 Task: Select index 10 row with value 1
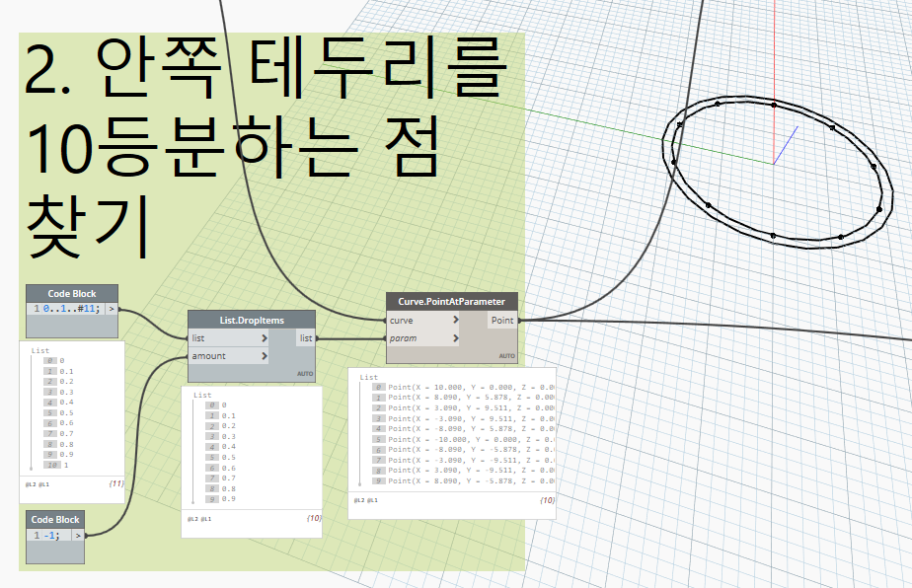[x=56, y=465]
